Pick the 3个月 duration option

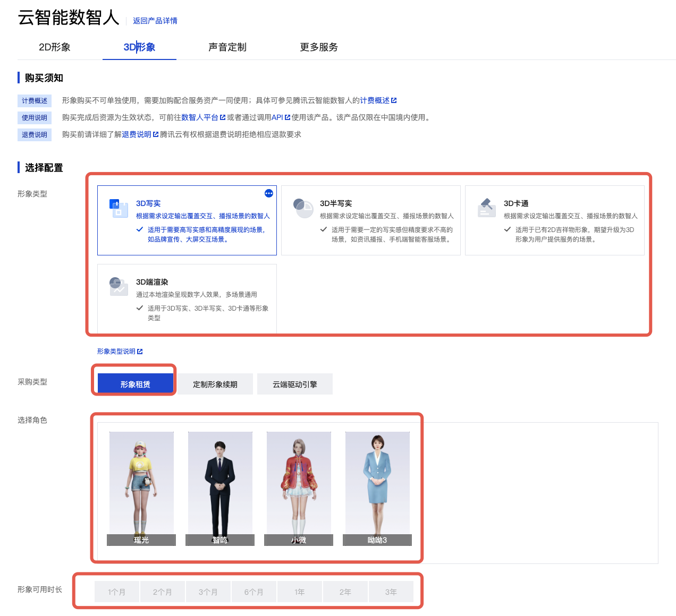tap(208, 592)
